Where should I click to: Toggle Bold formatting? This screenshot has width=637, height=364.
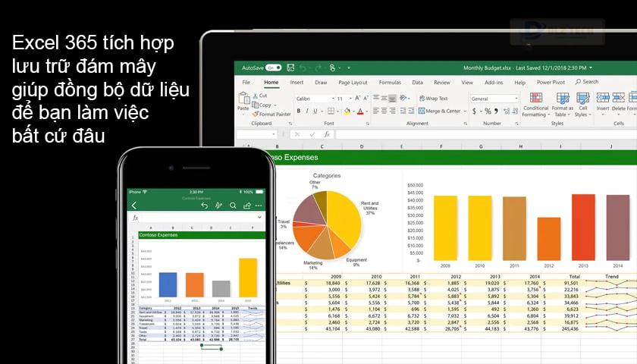point(299,111)
